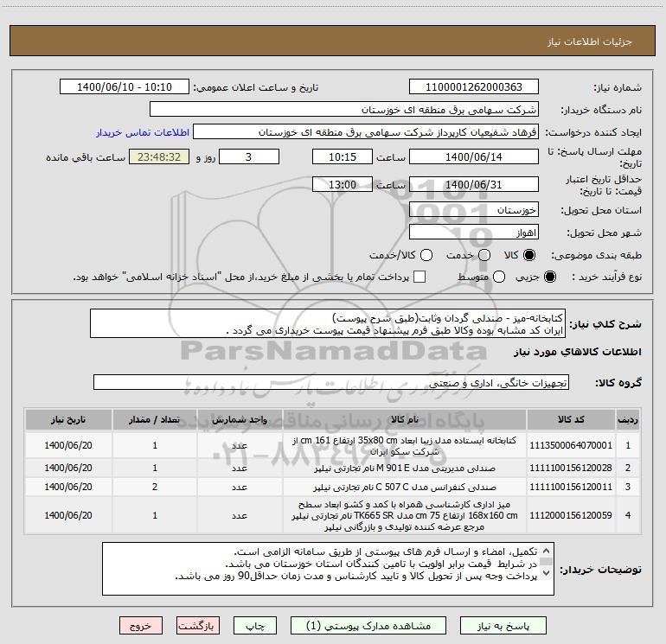Click price validity date 1400/06/31 field
This screenshot has width=666, height=644.
click(x=474, y=185)
